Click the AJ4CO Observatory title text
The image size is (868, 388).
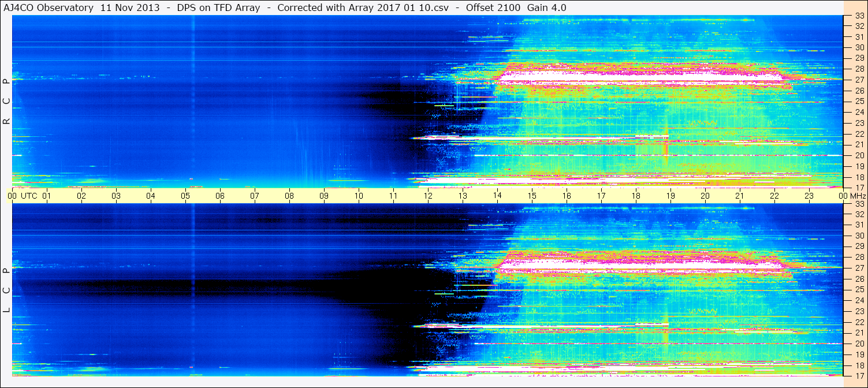(49, 8)
